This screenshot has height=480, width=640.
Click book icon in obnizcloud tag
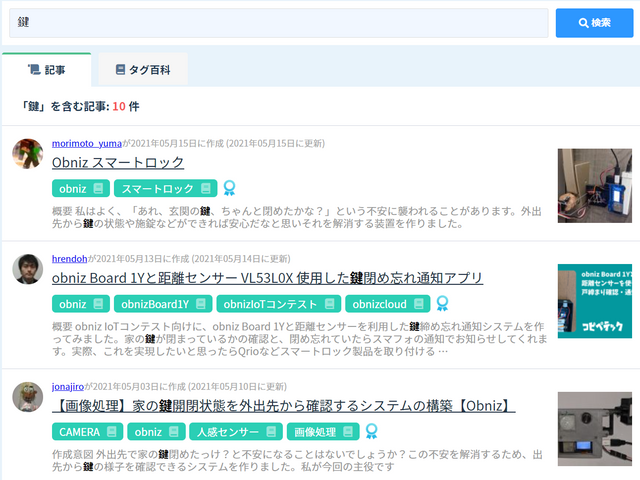419,304
